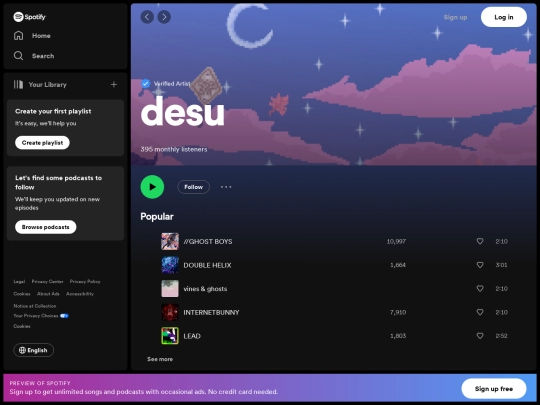540x405 pixels.
Task: Select the //GHOST BOYS track title
Action: pyautogui.click(x=208, y=241)
